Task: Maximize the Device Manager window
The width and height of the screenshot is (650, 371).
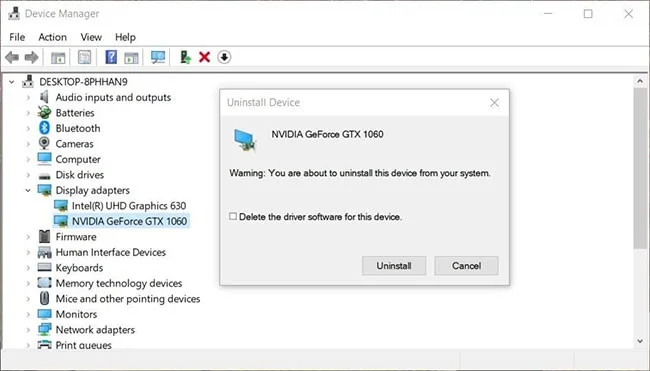Action: (588, 14)
